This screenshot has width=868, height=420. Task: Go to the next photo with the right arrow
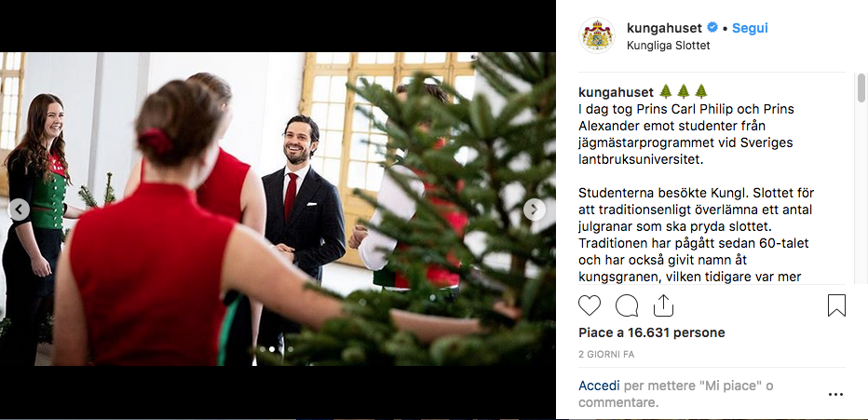[x=535, y=210]
